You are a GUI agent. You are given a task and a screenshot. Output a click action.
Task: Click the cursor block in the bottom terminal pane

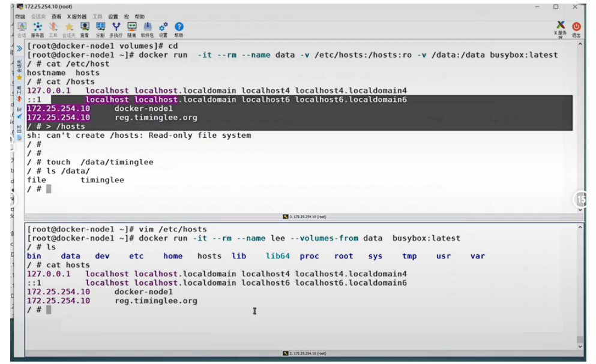49,309
